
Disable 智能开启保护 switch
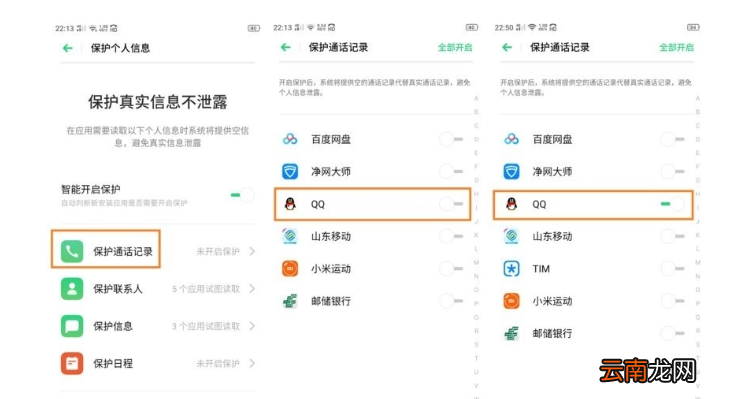coord(243,195)
